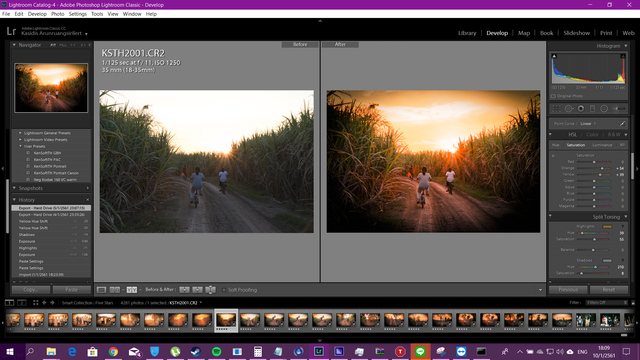The image size is (640, 360).
Task: Select the Radial Filter tool
Action: [604, 109]
